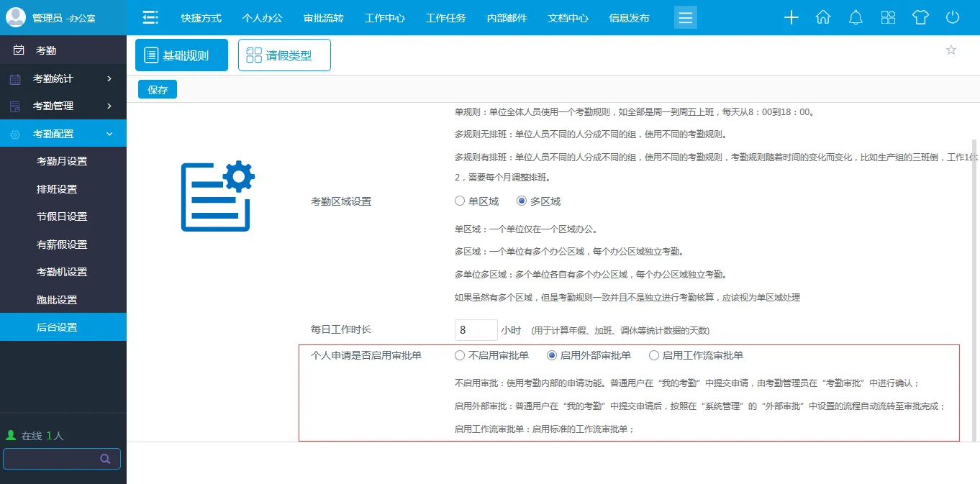Open 排班设置 in the sidebar
Viewport: 980px width, 484px height.
pos(57,189)
